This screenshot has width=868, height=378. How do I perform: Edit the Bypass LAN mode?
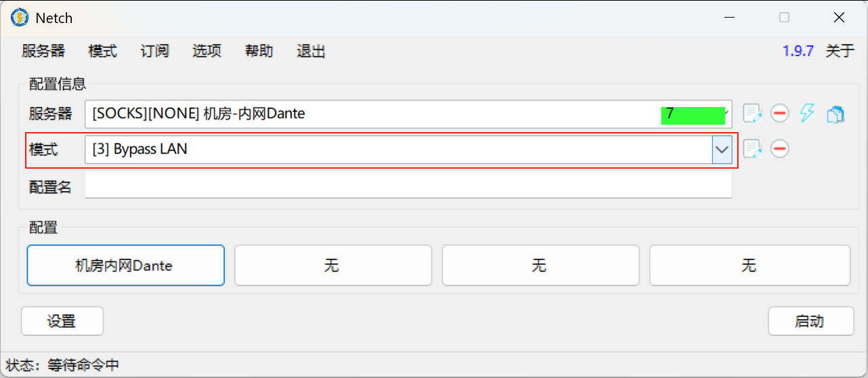tap(753, 148)
